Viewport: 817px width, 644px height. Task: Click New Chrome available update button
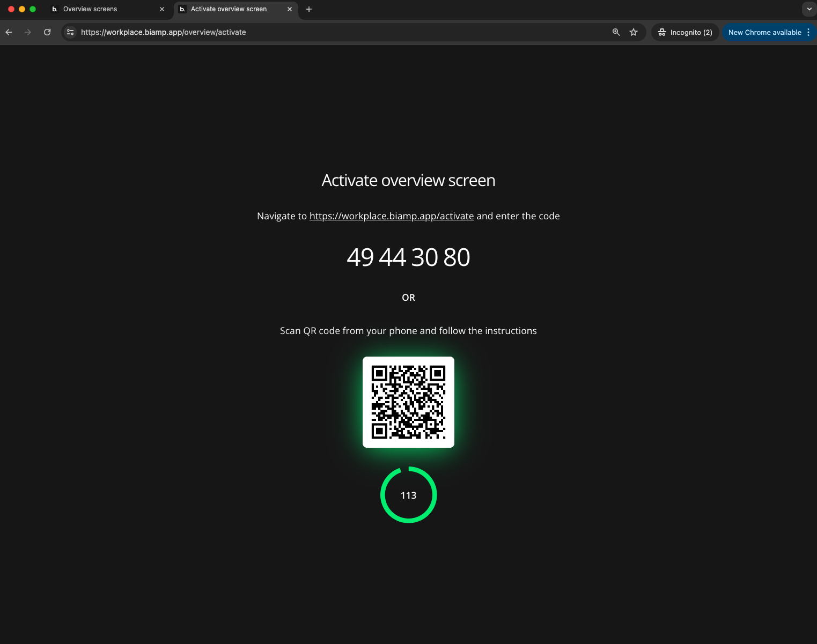[764, 32]
